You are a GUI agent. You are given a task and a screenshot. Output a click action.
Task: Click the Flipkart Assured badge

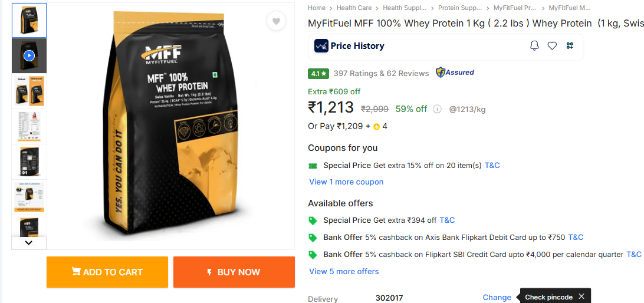(x=455, y=73)
